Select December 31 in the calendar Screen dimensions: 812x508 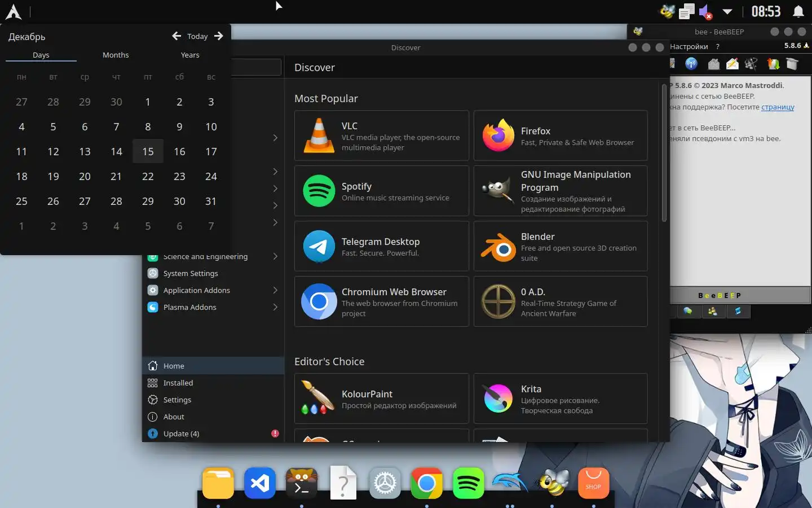(x=211, y=201)
